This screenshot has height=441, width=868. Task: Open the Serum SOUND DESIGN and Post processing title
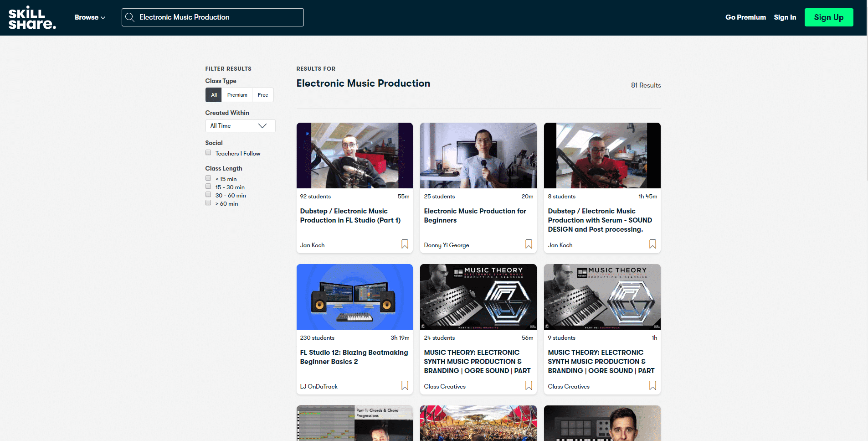[x=600, y=220]
